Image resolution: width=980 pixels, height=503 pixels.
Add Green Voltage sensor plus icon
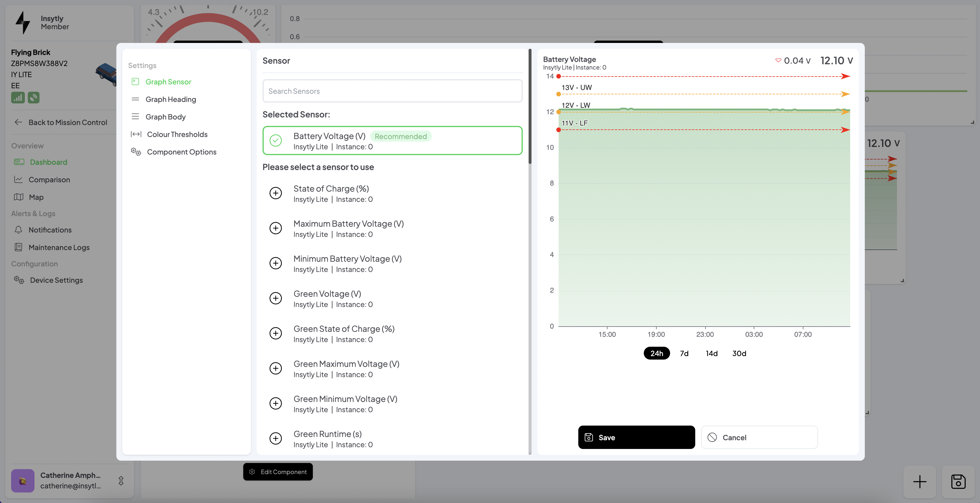click(275, 298)
